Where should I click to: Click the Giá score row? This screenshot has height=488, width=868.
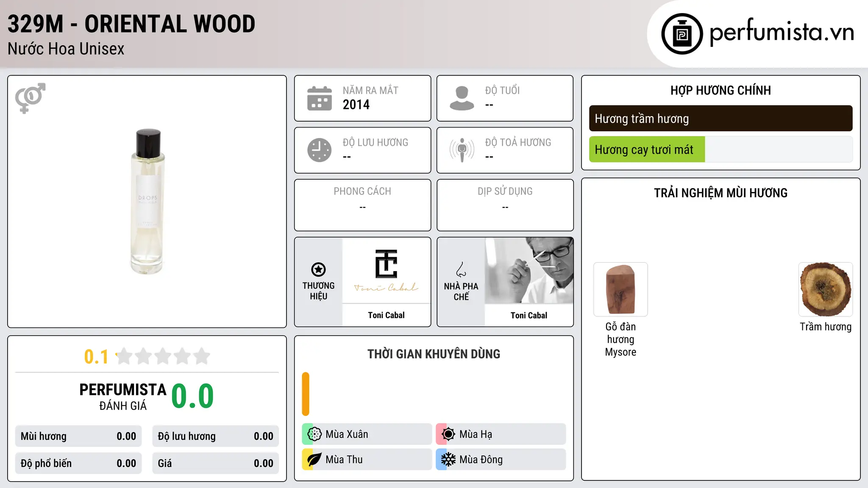tap(216, 463)
